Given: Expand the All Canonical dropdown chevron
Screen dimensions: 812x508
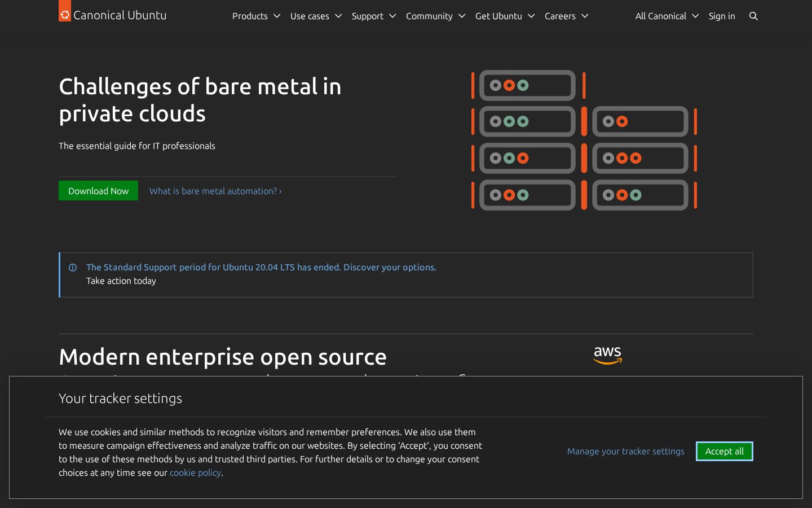Looking at the screenshot, I should (x=695, y=16).
